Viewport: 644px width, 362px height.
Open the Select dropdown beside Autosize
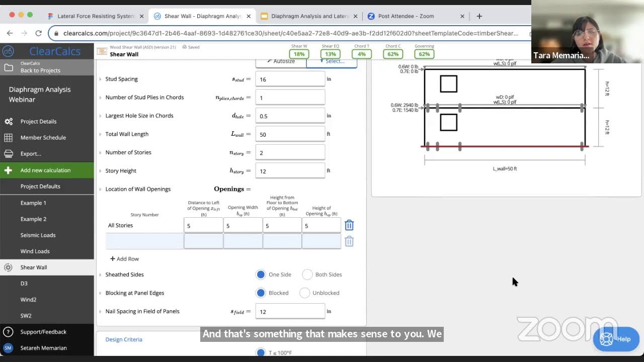point(332,62)
